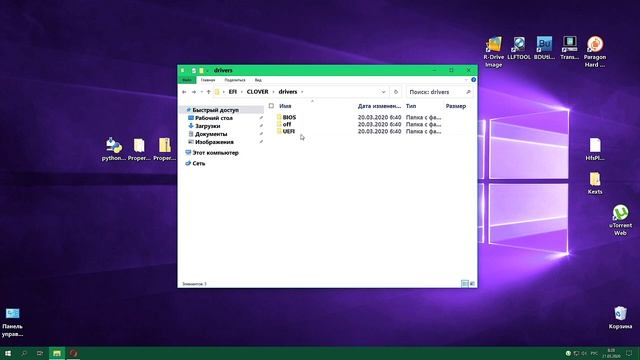Select python desktop icon
640x360 pixels.
coord(113,149)
